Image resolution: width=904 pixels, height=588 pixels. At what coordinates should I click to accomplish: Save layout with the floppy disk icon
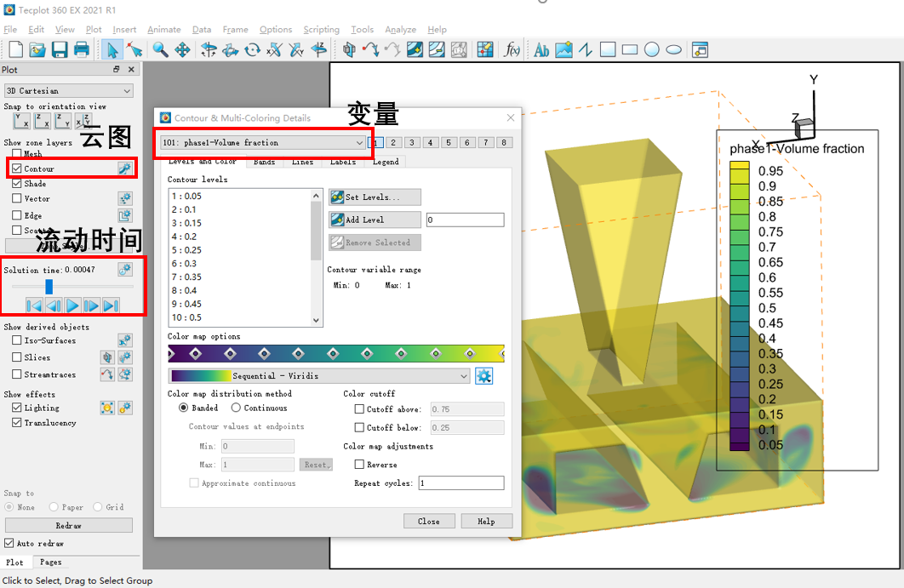(x=60, y=50)
